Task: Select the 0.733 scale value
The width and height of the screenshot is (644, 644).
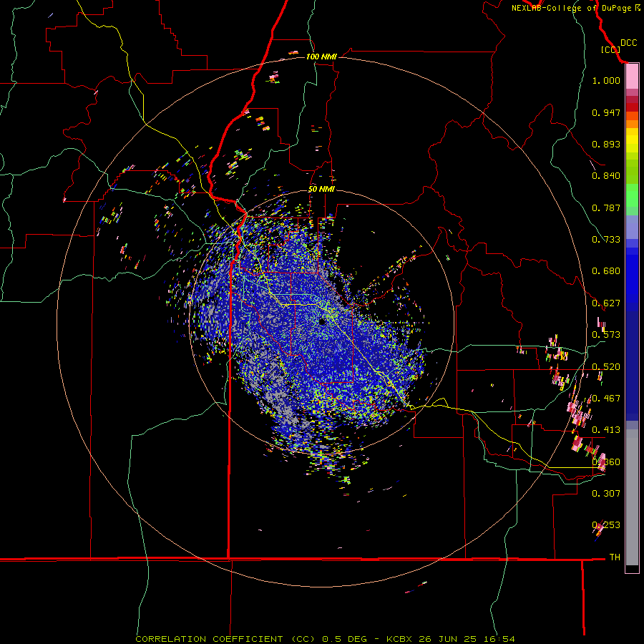Action: tap(606, 240)
